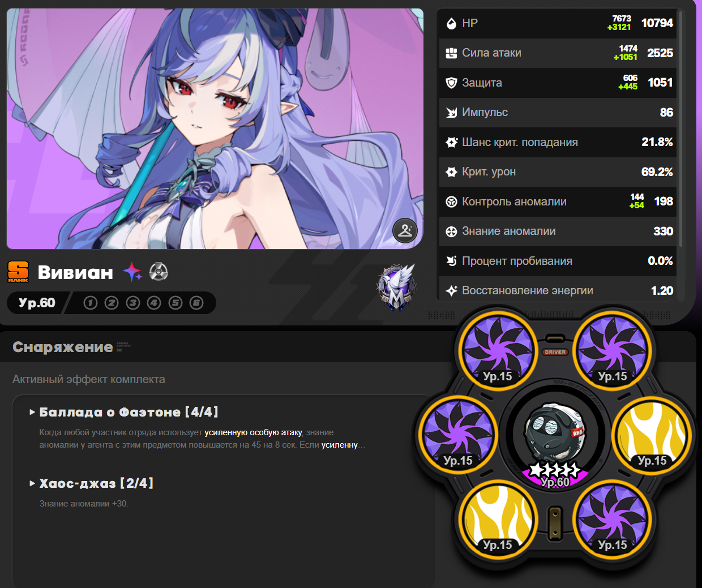Click the Контроль аномалии icon
Image resolution: width=702 pixels, height=588 pixels.
point(451,201)
